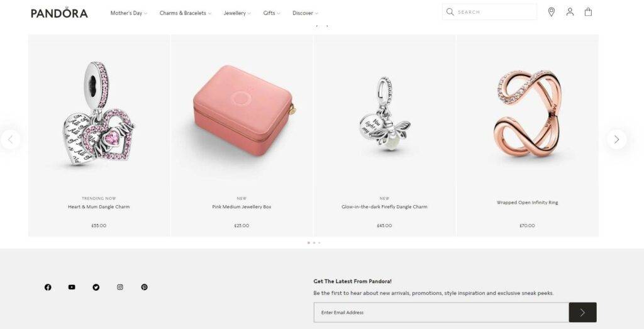Open the shopping bag icon
The height and width of the screenshot is (329, 644).
pos(588,12)
